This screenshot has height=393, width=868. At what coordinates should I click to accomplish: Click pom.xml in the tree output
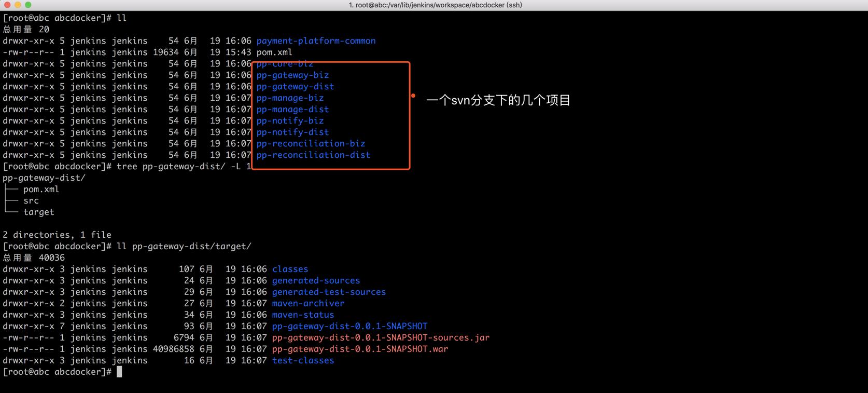[41, 189]
